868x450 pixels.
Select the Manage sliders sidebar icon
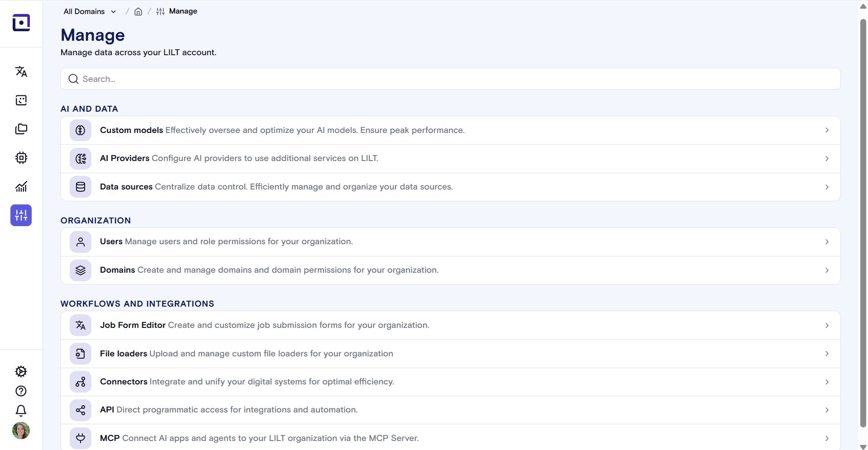(21, 215)
